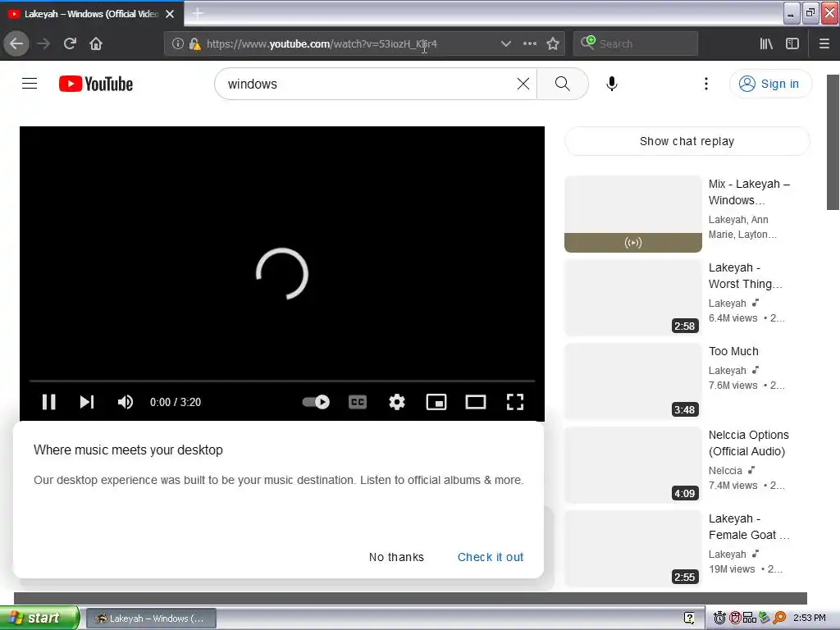This screenshot has width=840, height=630.
Task: Open page actions three-dot menu in address bar
Action: [x=529, y=43]
